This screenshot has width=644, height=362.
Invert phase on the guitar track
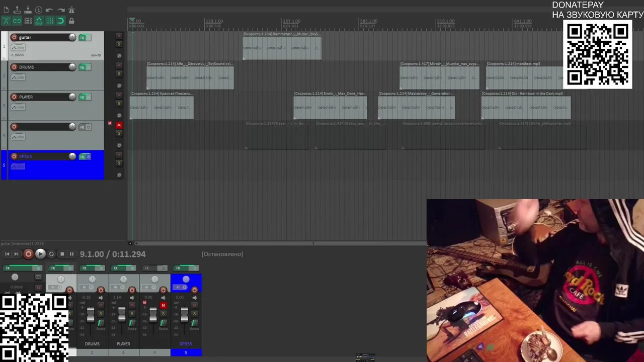coord(119,56)
